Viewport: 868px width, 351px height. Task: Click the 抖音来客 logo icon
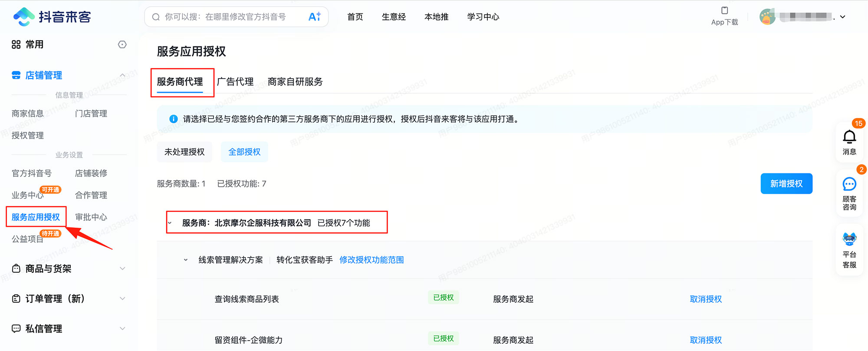click(x=24, y=17)
